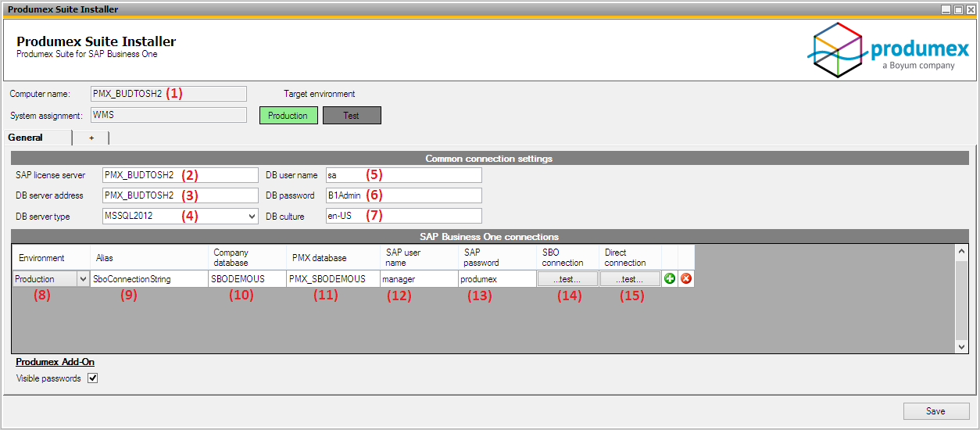Screen dimensions: 980x430
Task: Open the General tab
Action: point(26,138)
